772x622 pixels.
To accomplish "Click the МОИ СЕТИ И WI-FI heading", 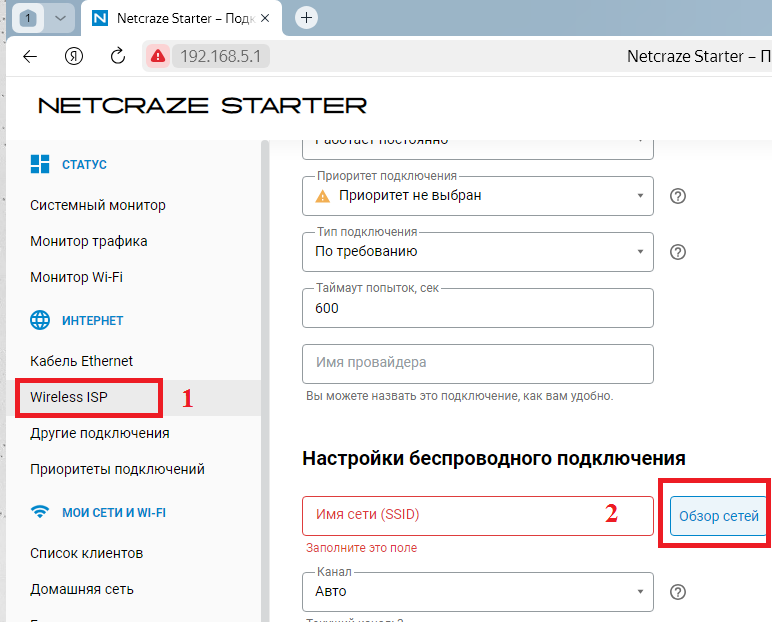I will click(114, 513).
